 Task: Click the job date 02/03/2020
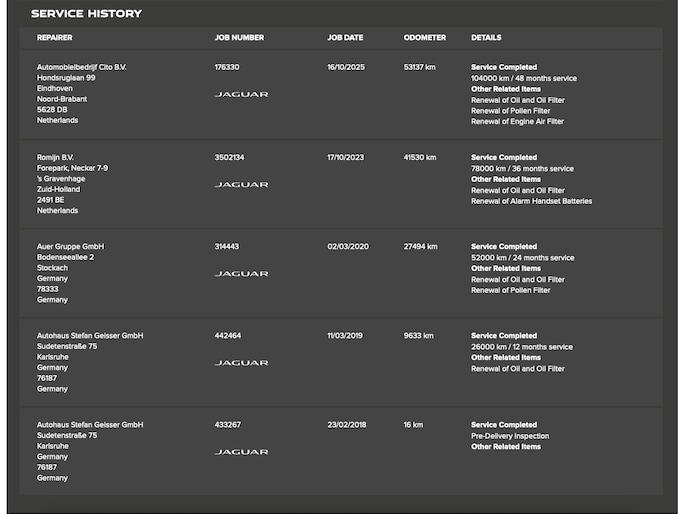point(348,246)
